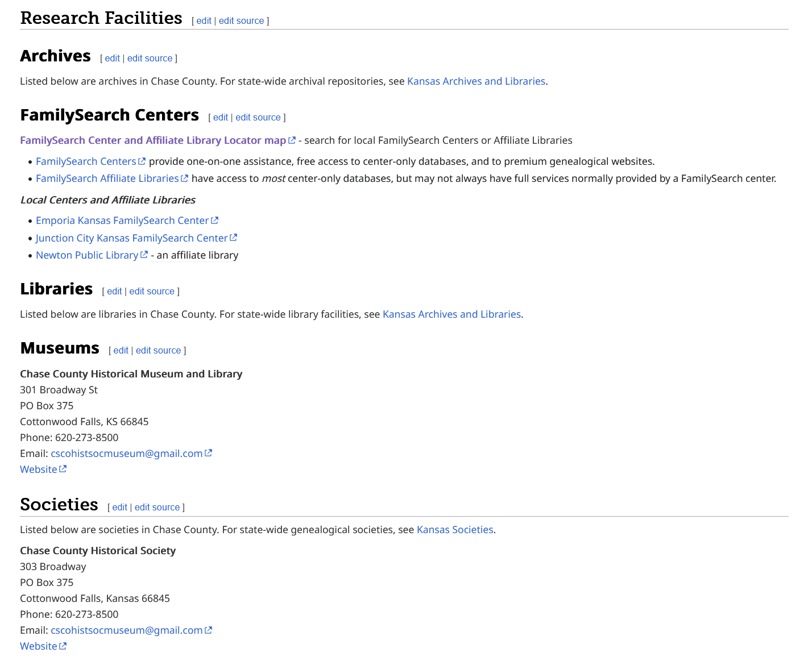Click the external icon on the Societies Website link
Viewport: 812px width, 661px height.
(x=63, y=646)
